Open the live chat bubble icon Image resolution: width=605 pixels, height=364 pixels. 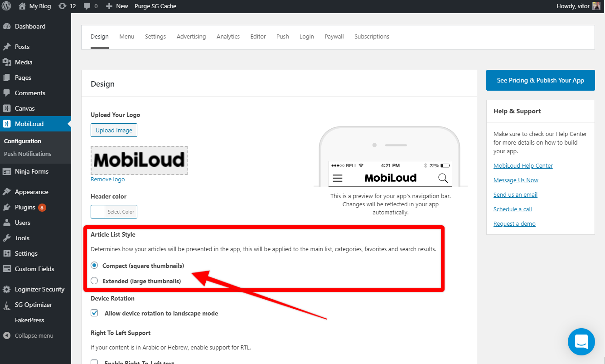point(581,342)
